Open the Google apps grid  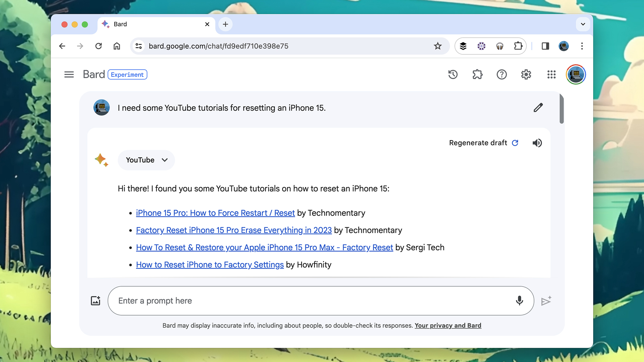click(551, 75)
